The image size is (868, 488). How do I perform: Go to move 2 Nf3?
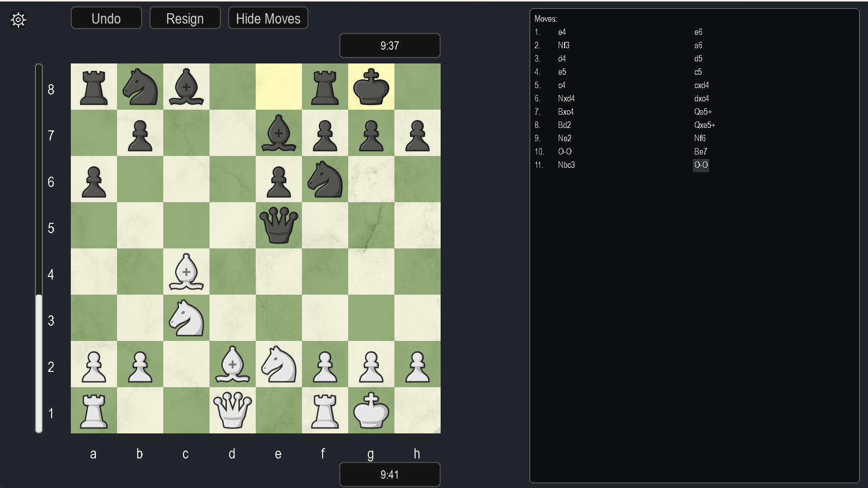coord(564,45)
